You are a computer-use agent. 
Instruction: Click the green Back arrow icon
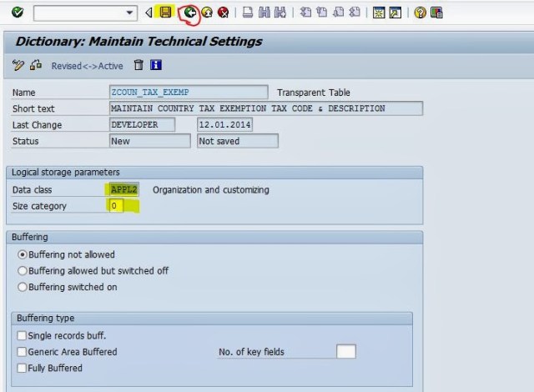[190, 13]
